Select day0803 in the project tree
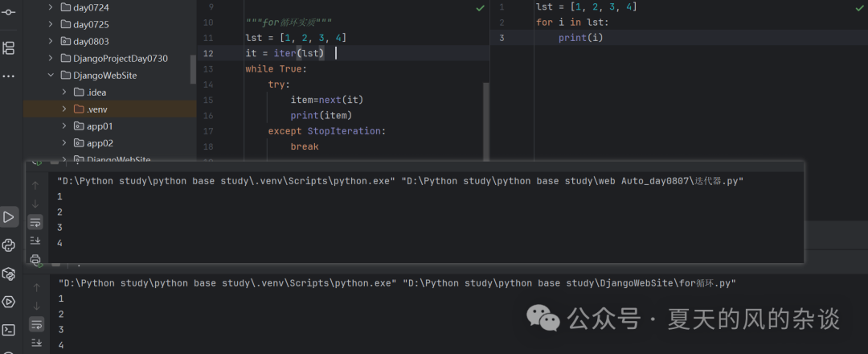Screen dimensions: 868x354 91,42
